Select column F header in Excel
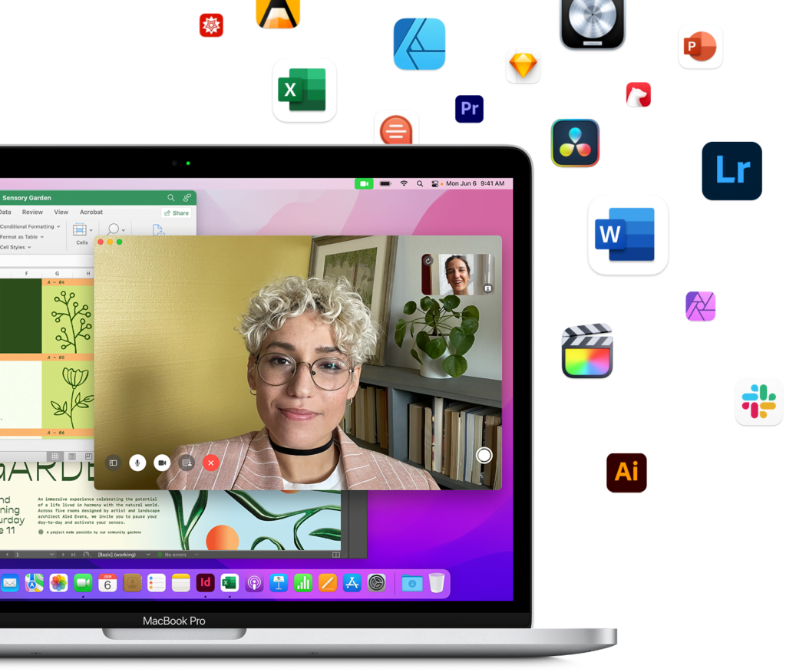786x672 pixels. click(27, 273)
